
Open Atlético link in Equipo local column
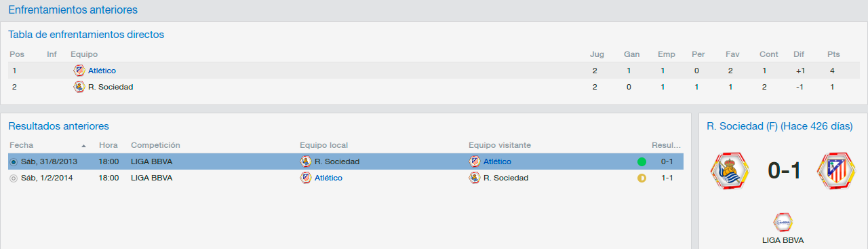click(x=328, y=178)
